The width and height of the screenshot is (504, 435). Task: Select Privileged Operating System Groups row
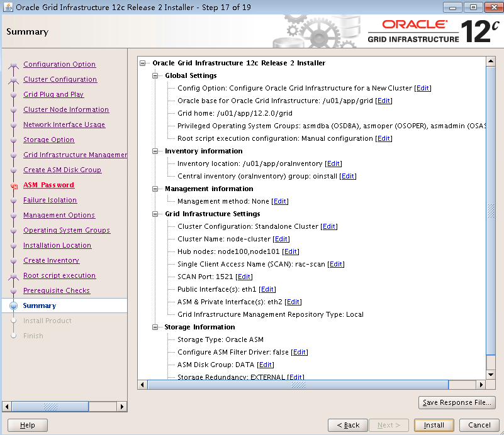click(332, 126)
